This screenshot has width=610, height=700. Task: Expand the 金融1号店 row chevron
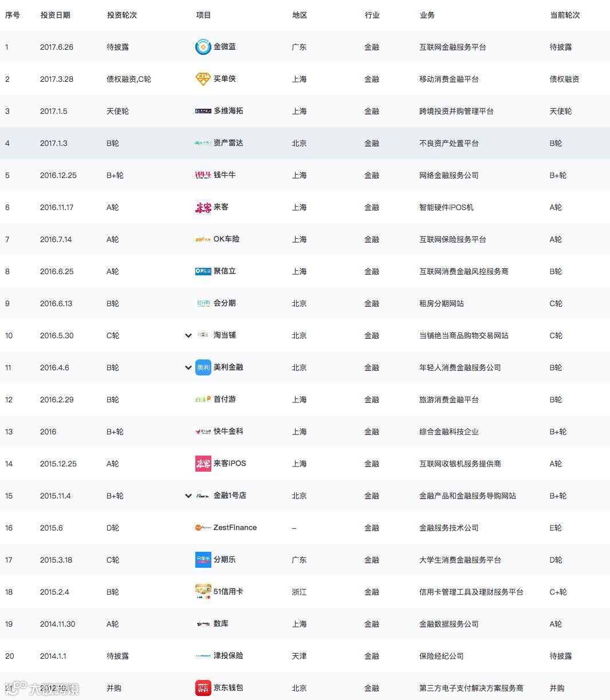[188, 496]
